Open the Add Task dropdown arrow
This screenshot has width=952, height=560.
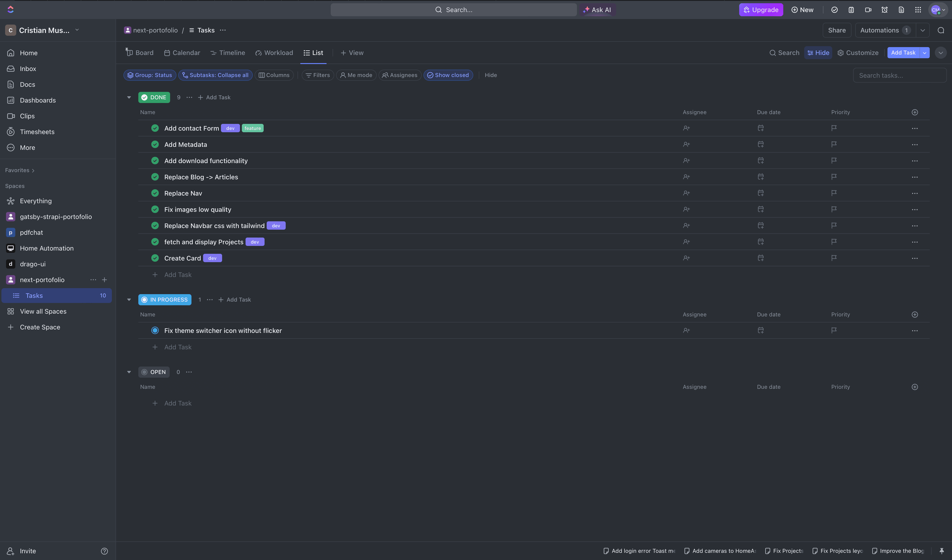tap(924, 52)
